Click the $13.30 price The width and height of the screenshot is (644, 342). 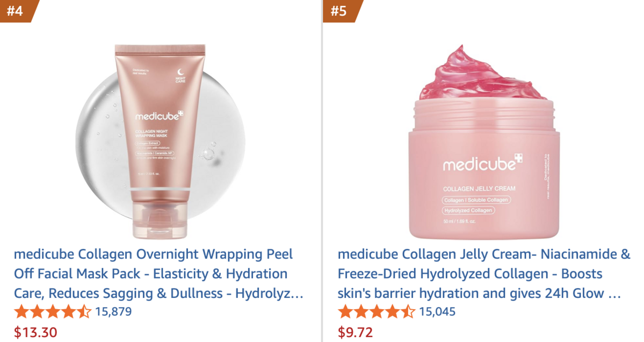pos(35,332)
